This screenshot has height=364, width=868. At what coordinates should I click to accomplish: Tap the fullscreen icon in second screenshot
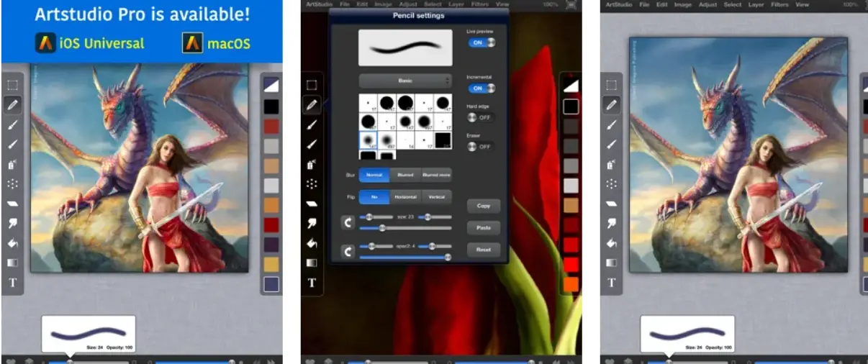(571, 4)
